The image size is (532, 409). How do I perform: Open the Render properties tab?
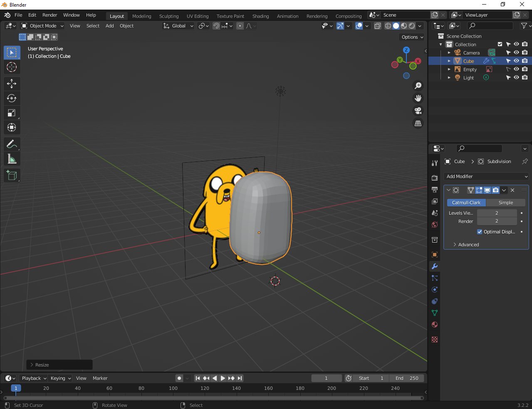tap(435, 178)
